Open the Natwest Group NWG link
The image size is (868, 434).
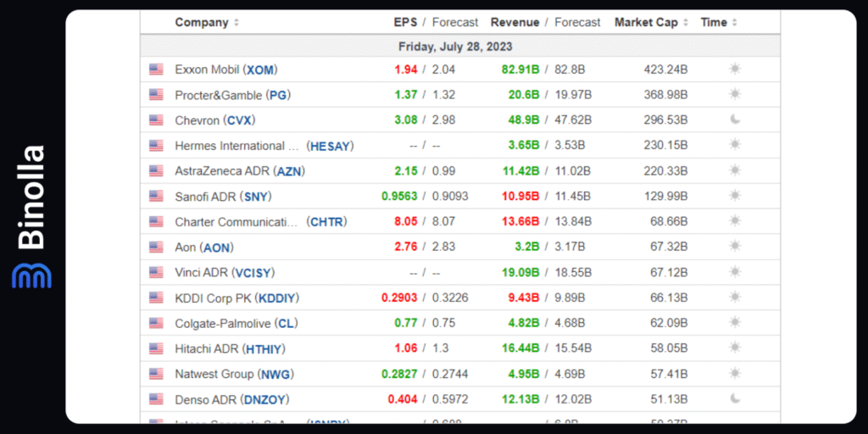(x=277, y=374)
